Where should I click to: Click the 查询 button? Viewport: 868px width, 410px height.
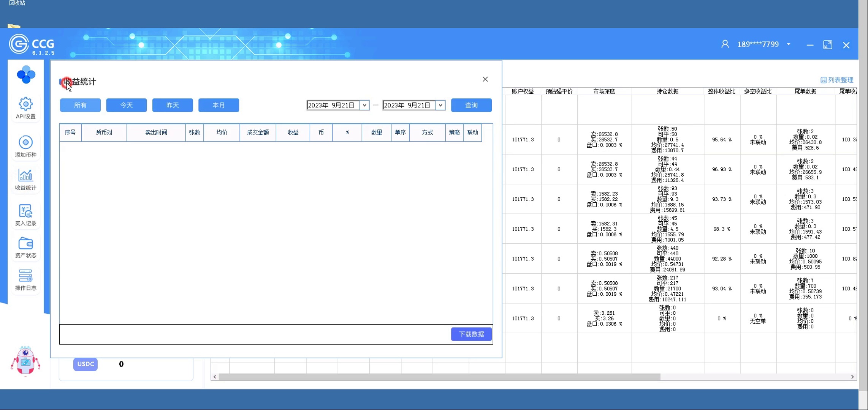tap(471, 105)
